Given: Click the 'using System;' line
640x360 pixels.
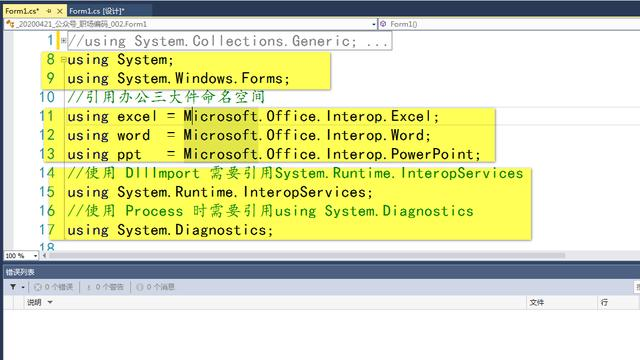Looking at the screenshot, I should (x=121, y=60).
